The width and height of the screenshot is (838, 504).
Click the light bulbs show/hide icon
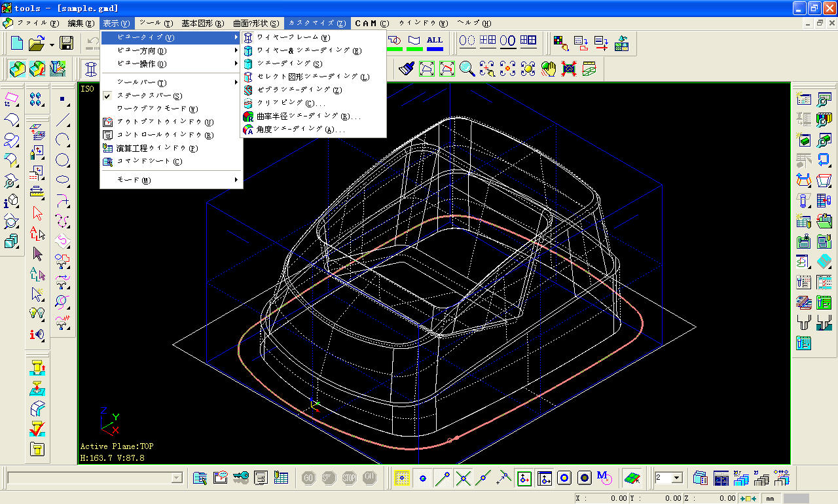(37, 314)
